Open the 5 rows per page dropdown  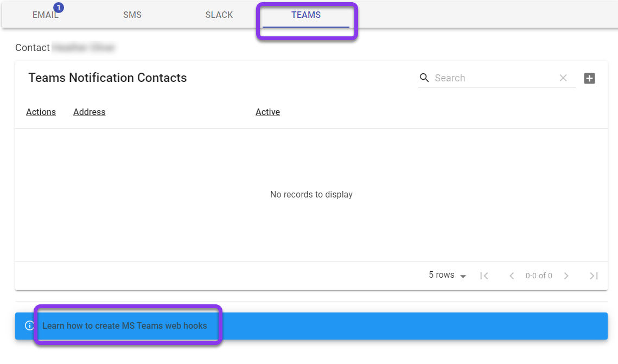447,276
